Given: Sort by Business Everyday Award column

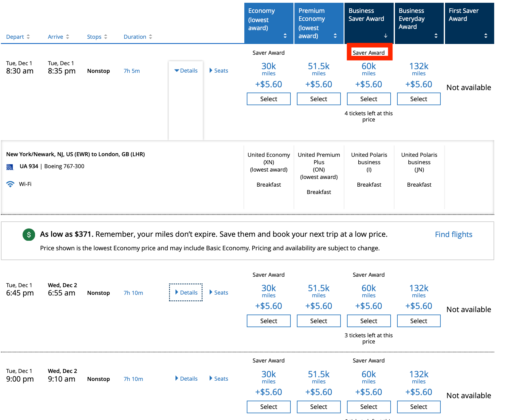Looking at the screenshot, I should point(419,23).
